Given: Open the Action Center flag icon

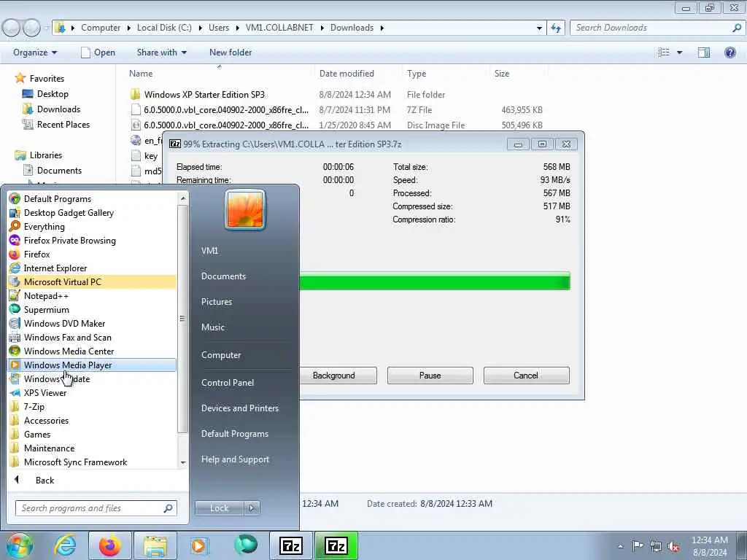Looking at the screenshot, I should coord(638,546).
